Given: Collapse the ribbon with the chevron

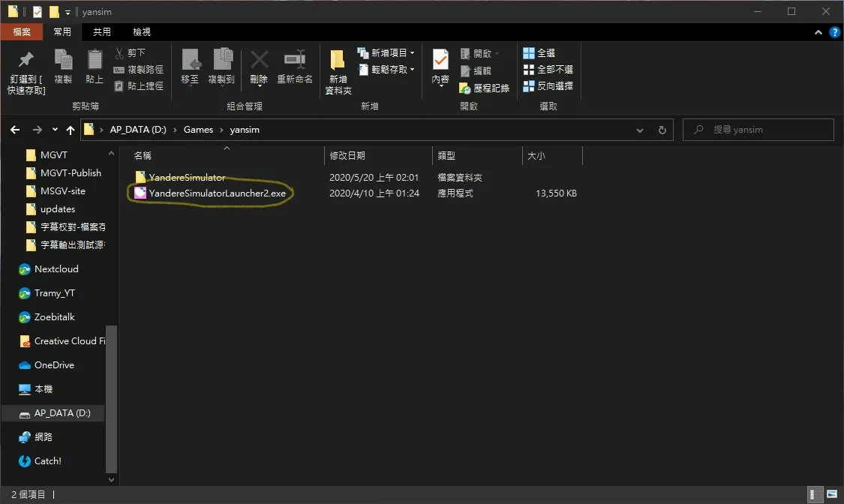Looking at the screenshot, I should click(x=818, y=32).
